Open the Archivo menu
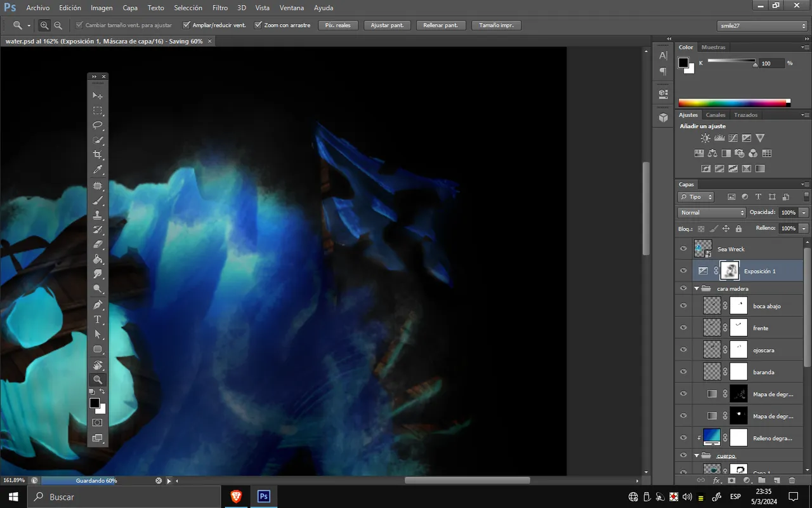Image resolution: width=812 pixels, height=508 pixels. (38, 8)
